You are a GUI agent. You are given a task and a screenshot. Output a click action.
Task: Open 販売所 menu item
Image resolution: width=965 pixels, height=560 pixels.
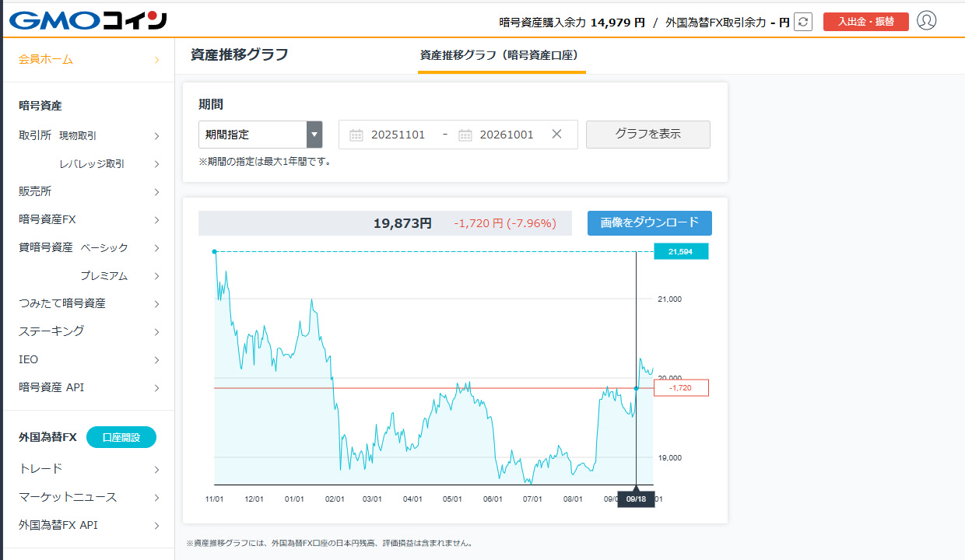coord(88,191)
